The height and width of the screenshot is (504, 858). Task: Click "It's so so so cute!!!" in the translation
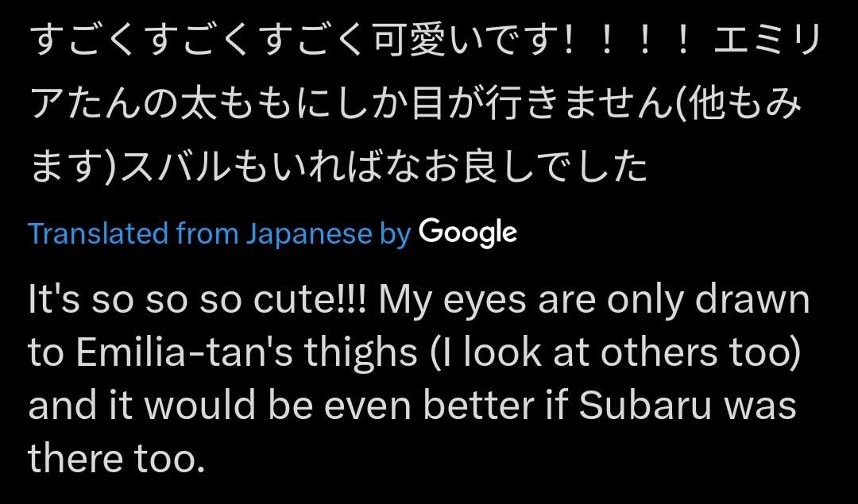click(197, 302)
